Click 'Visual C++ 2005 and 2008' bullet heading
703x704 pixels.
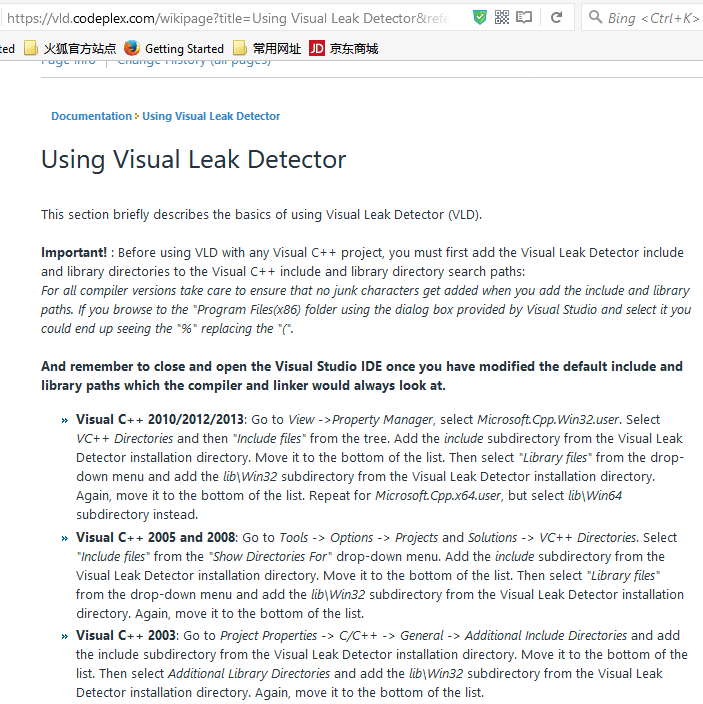click(156, 537)
